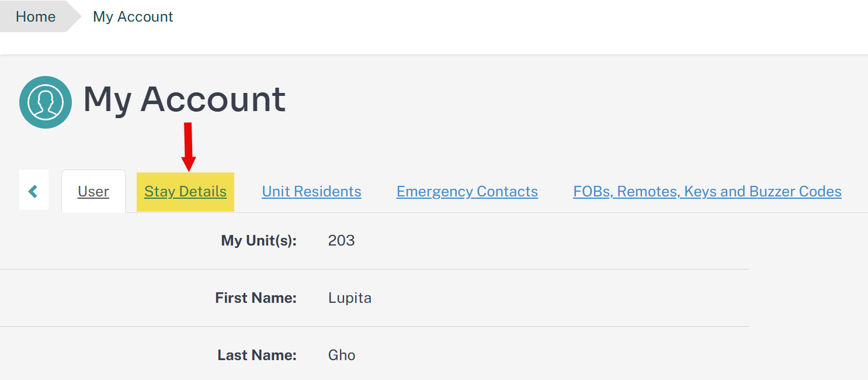This screenshot has width=868, height=380.
Task: Switch to the Unit Residents tab
Action: (x=311, y=191)
